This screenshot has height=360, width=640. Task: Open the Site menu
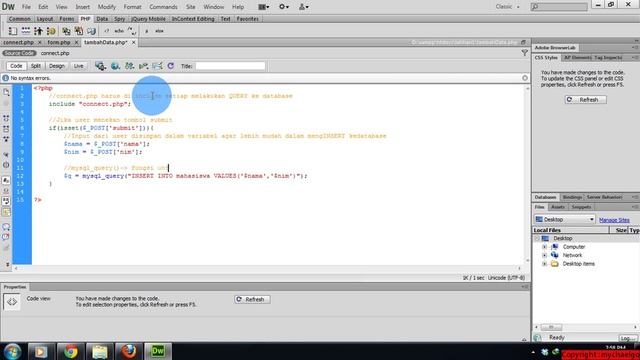coord(191,7)
